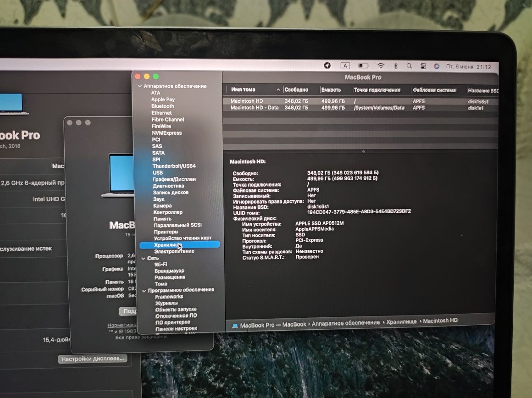
Task: Sort by the Имя тома column header
Action: pos(255,89)
